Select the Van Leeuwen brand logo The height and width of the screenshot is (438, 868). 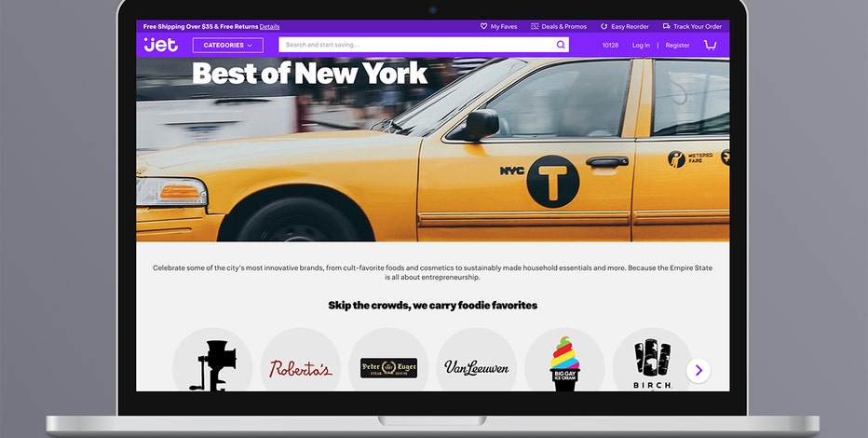(x=477, y=361)
